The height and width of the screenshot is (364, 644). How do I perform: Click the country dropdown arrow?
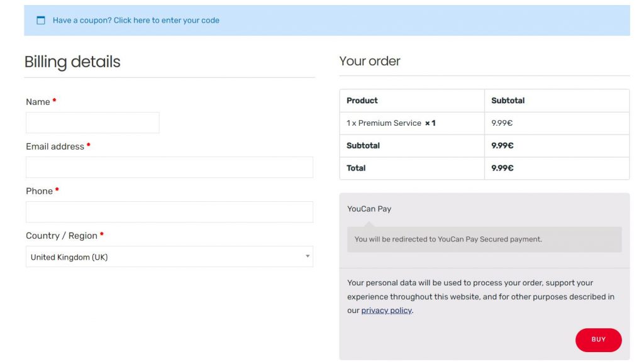pos(307,256)
